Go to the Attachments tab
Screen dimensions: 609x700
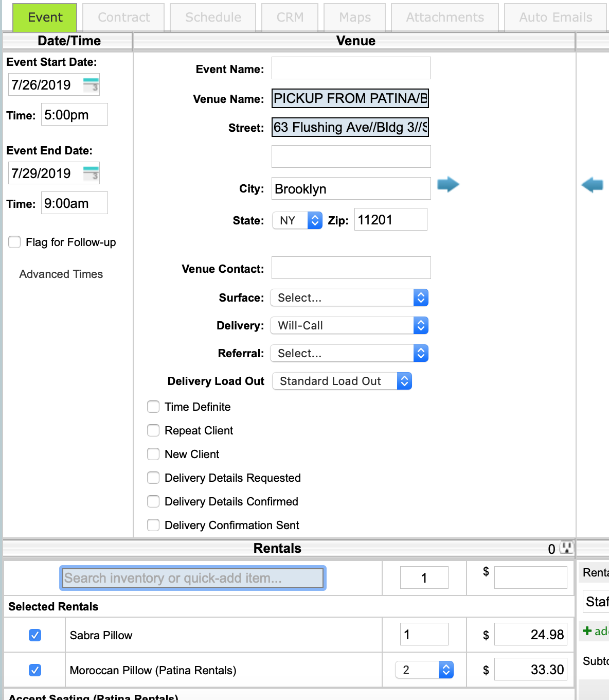point(445,17)
